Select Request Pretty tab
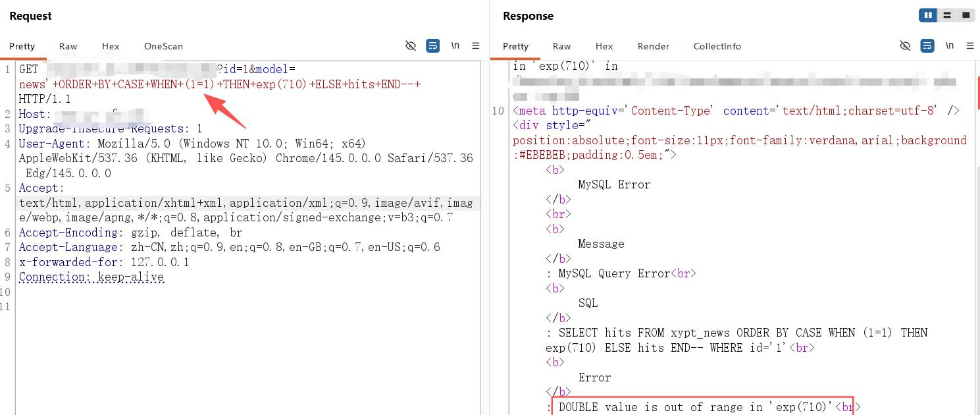Screen dimensions: 980x415 [22, 46]
